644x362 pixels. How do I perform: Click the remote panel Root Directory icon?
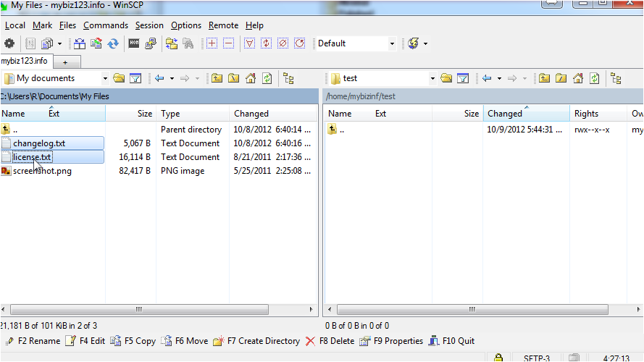561,78
